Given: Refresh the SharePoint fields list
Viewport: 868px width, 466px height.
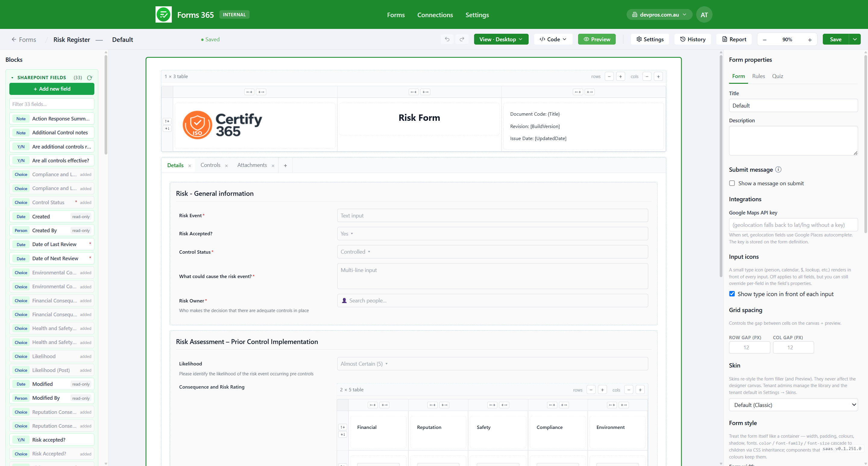Looking at the screenshot, I should coord(90,78).
